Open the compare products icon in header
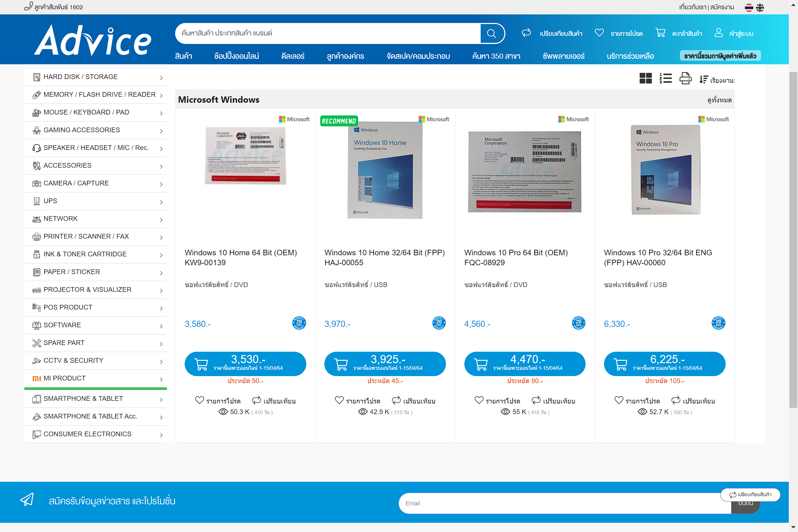 coord(526,33)
